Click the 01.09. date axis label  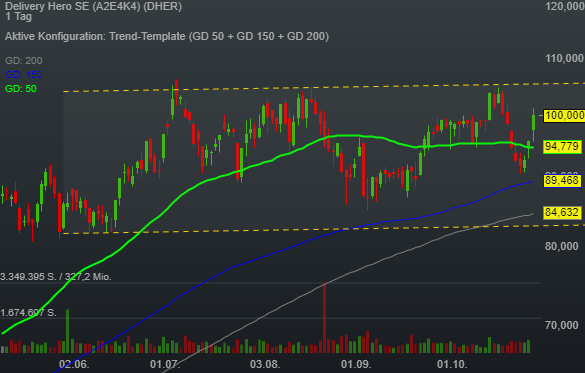[356, 364]
